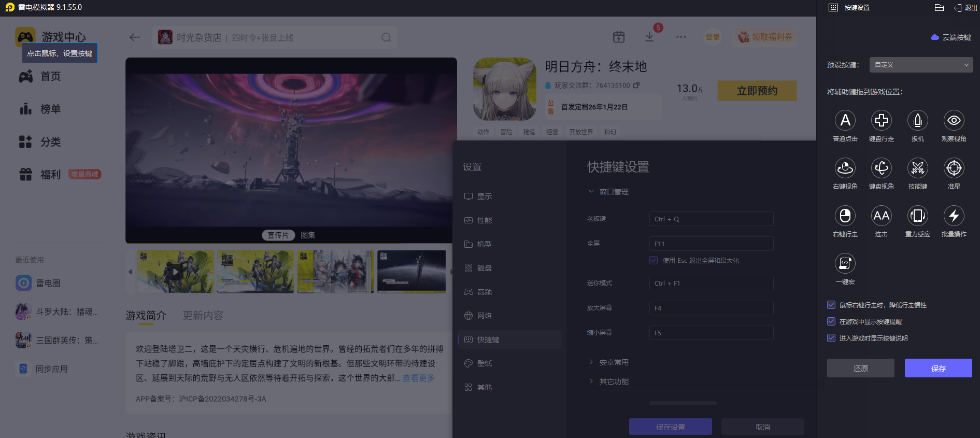This screenshot has height=438, width=980.
Task: Click 领取福利券 coupon button
Action: click(x=765, y=37)
